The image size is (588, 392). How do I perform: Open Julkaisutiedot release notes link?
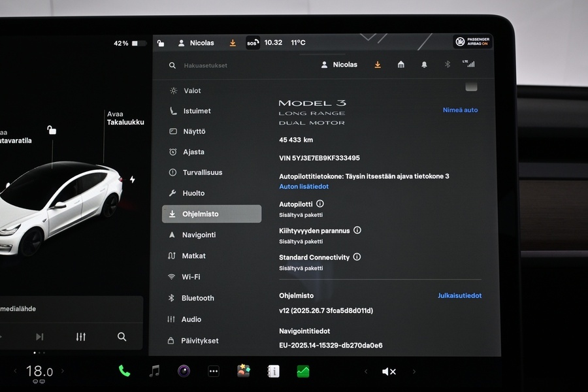coord(459,295)
